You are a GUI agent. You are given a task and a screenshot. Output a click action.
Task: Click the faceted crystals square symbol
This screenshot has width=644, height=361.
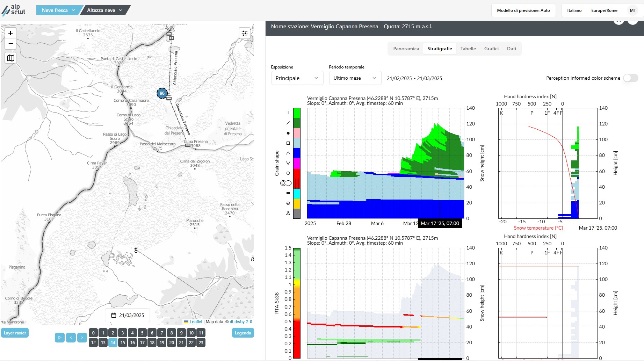[288, 143]
